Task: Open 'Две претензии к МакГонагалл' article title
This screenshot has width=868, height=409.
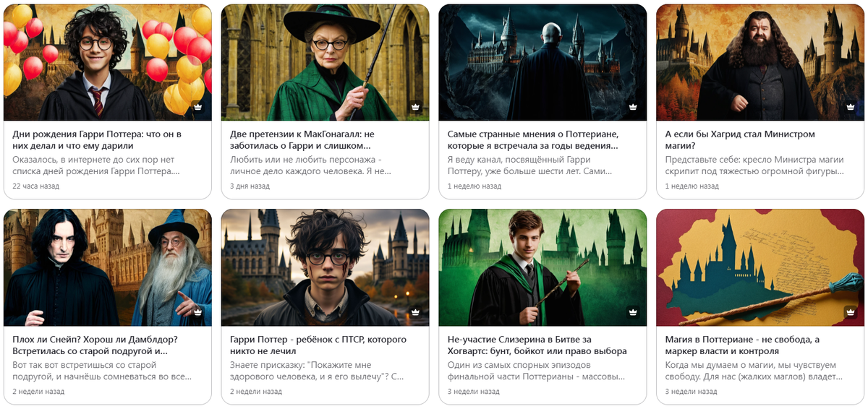Action: [312, 140]
